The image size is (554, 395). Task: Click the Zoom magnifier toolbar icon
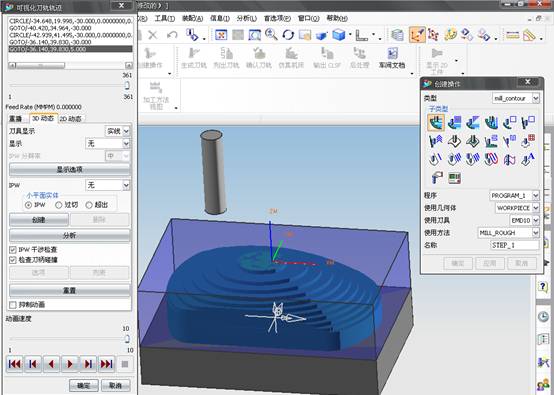pos(271,35)
